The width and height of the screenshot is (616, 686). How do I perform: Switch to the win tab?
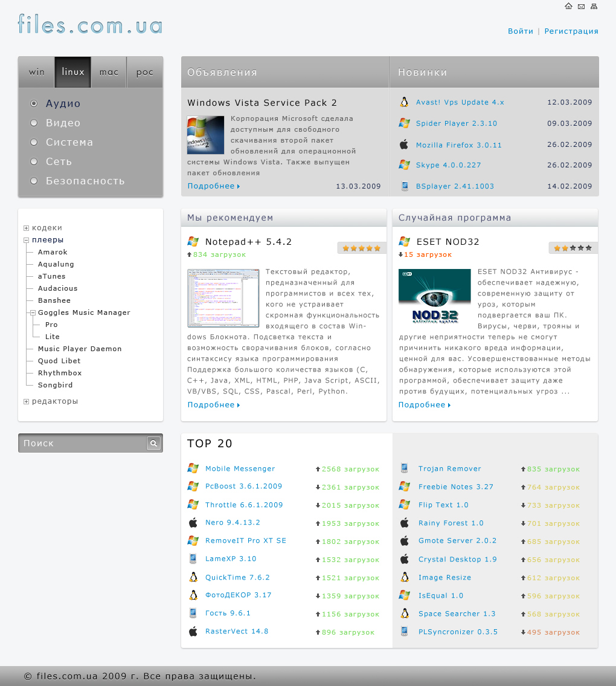point(36,72)
